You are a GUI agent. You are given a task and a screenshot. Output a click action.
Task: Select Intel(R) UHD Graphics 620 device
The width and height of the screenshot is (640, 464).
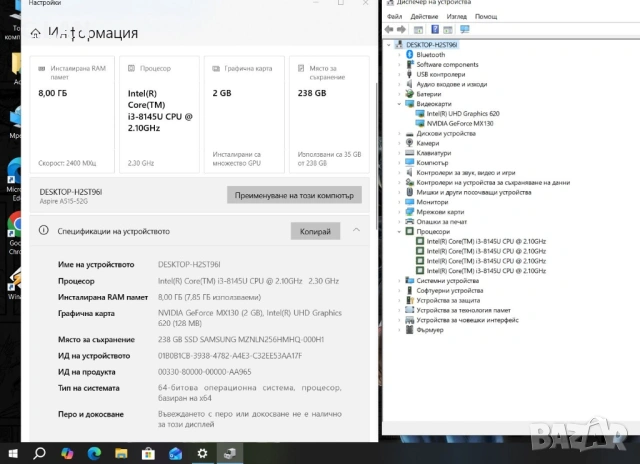[x=463, y=114]
